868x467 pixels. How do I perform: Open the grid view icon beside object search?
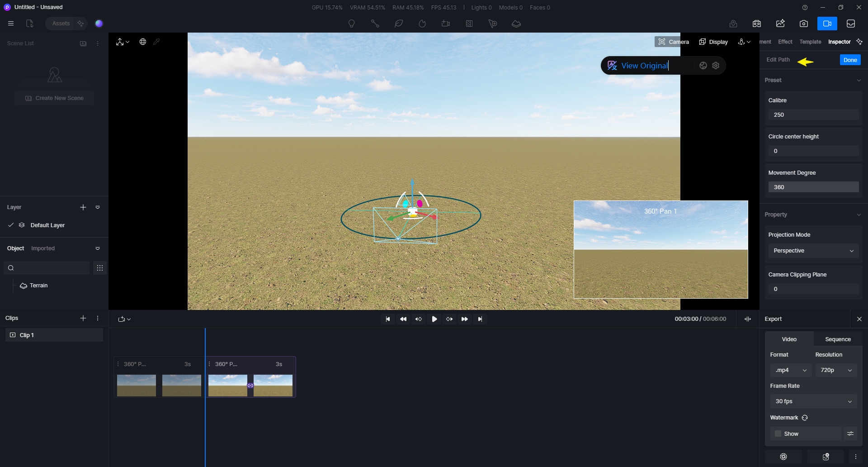tap(100, 268)
